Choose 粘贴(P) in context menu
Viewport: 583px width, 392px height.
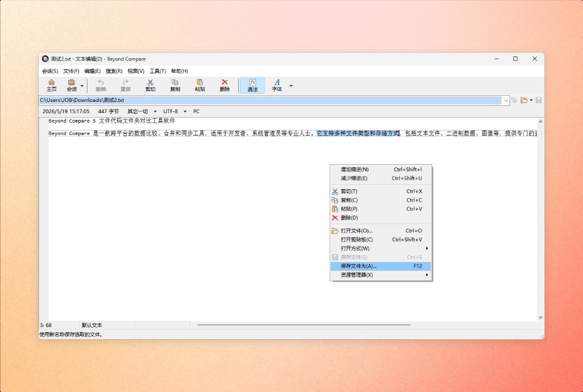pyautogui.click(x=381, y=209)
